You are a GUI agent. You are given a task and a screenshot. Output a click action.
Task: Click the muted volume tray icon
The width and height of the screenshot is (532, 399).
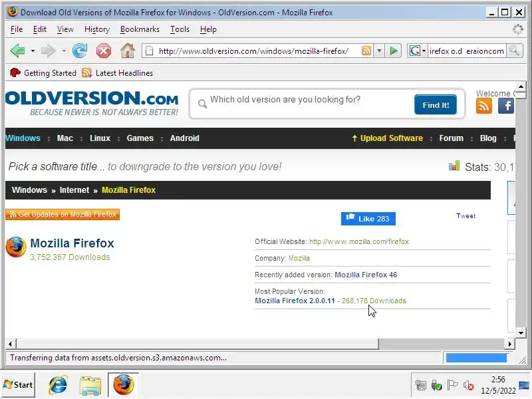(x=469, y=386)
